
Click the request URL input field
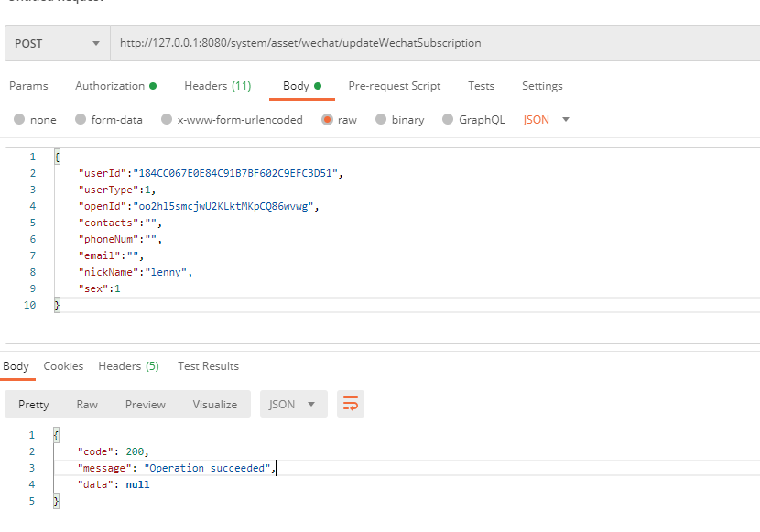(430, 43)
